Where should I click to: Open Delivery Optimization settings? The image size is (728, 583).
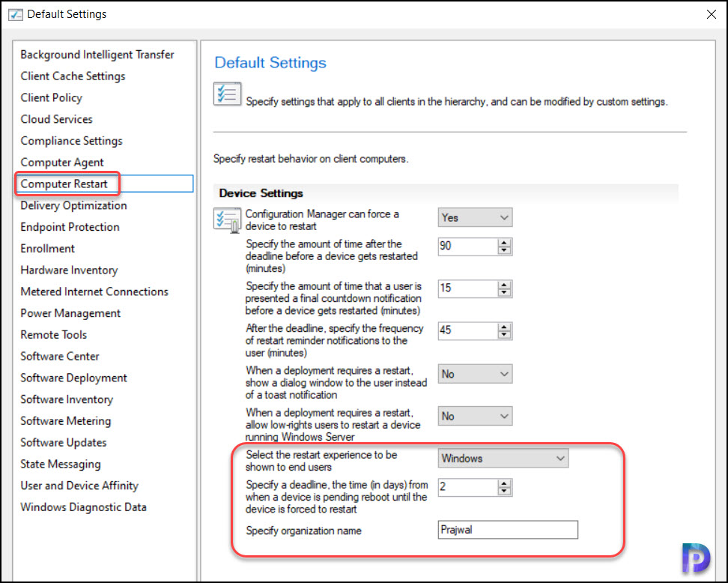point(73,205)
